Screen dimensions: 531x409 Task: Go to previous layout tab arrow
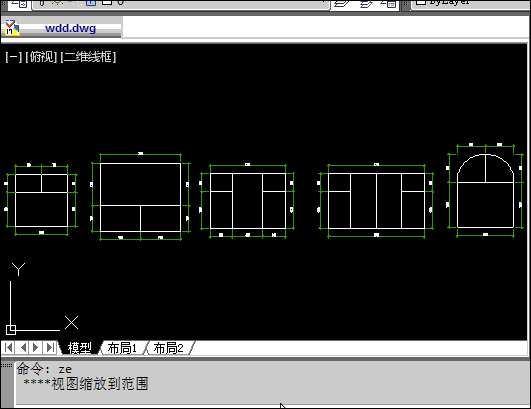pyautogui.click(x=23, y=347)
